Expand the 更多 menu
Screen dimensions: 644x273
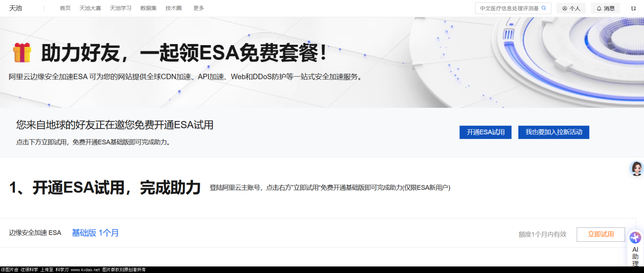click(x=199, y=8)
